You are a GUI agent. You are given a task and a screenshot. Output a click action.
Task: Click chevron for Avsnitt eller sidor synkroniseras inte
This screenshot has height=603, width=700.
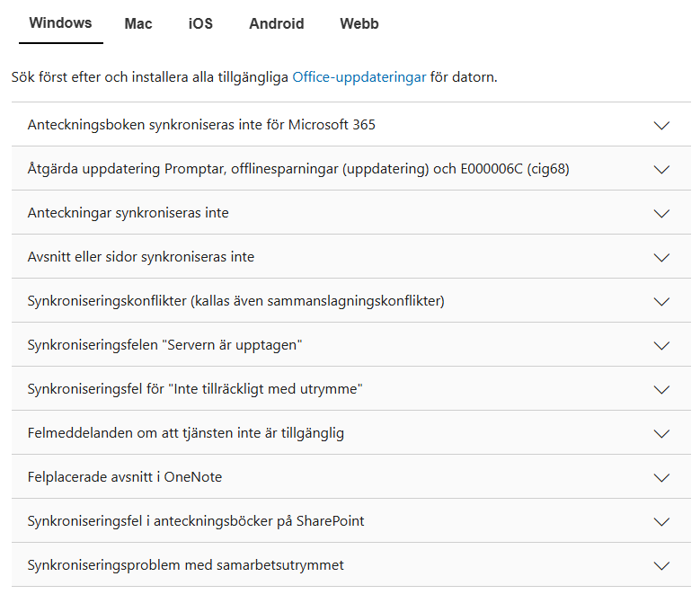point(661,258)
